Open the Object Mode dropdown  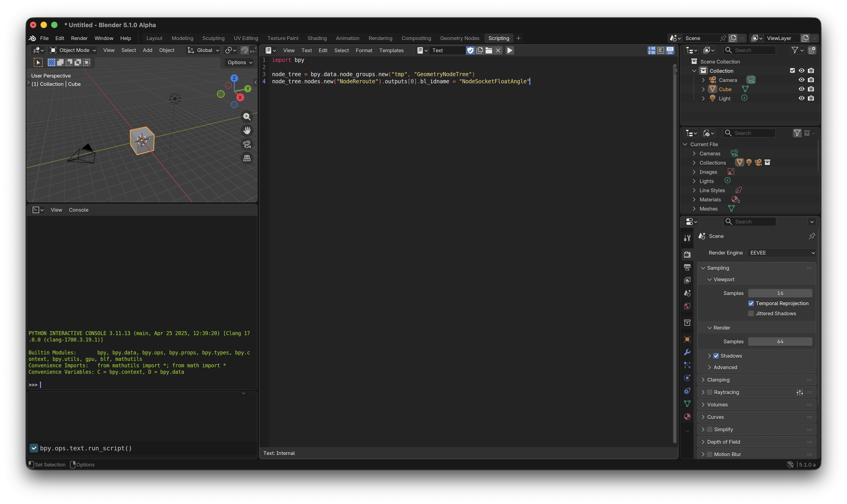pos(73,50)
